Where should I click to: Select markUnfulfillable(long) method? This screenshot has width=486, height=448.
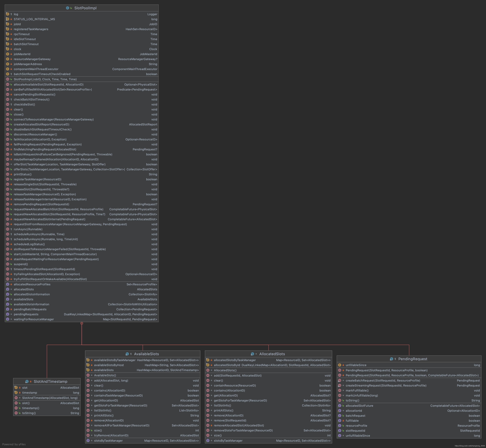click(409, 395)
